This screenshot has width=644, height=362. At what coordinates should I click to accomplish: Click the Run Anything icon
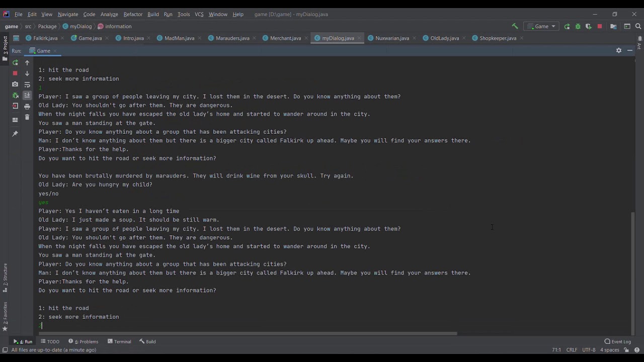click(x=627, y=26)
